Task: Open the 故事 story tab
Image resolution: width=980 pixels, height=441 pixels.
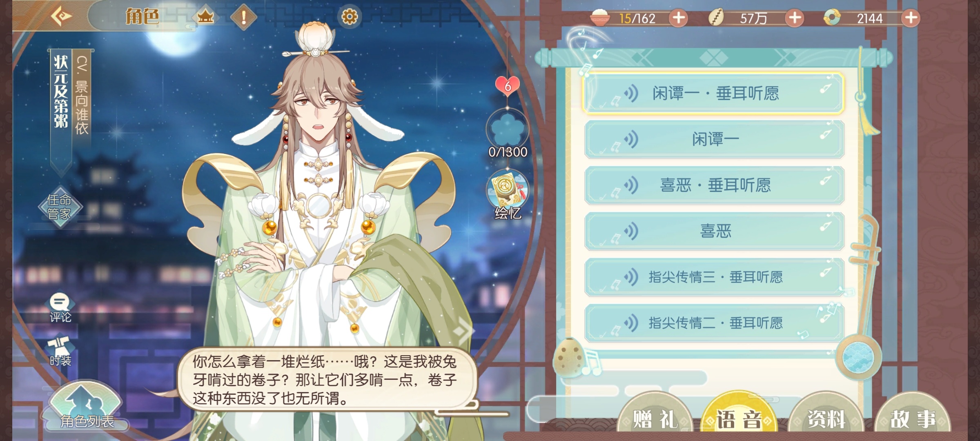Action: [x=913, y=417]
